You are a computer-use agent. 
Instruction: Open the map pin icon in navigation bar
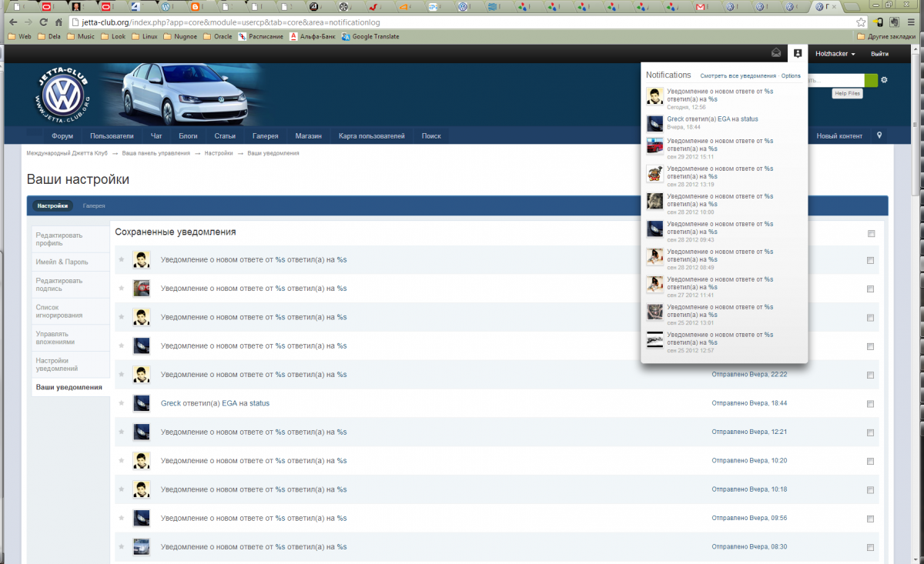click(x=879, y=135)
